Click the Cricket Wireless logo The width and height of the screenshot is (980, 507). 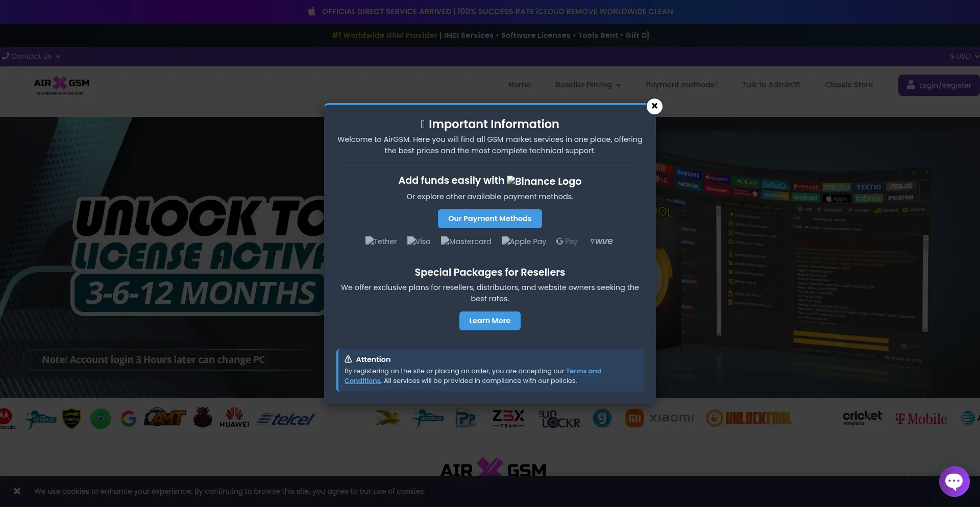(862, 418)
